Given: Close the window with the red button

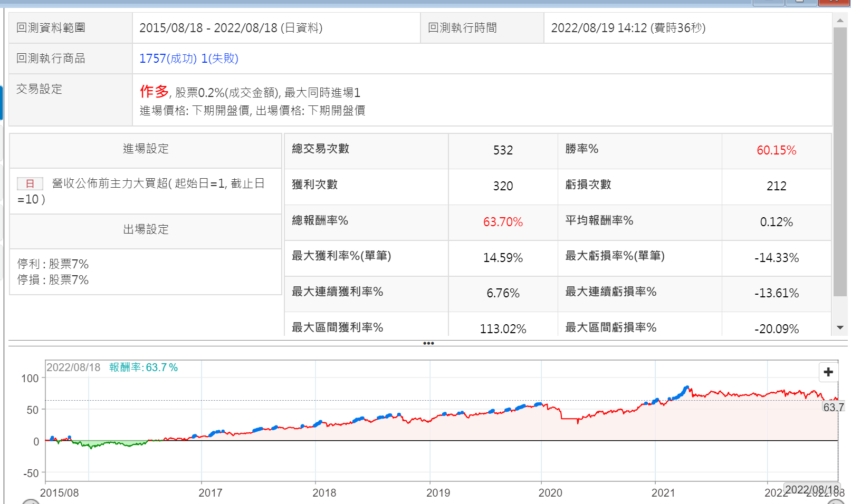Looking at the screenshot, I should (x=834, y=2).
